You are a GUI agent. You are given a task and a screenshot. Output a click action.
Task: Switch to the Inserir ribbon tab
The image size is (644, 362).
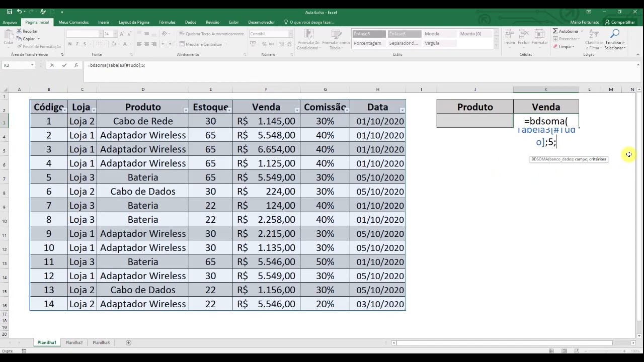pos(104,22)
